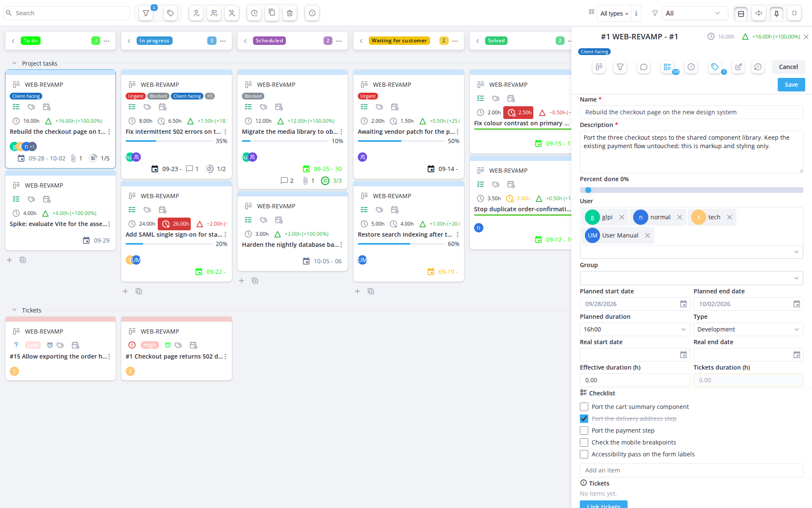Click the Name text field
The width and height of the screenshot is (812, 508).
[x=691, y=112]
